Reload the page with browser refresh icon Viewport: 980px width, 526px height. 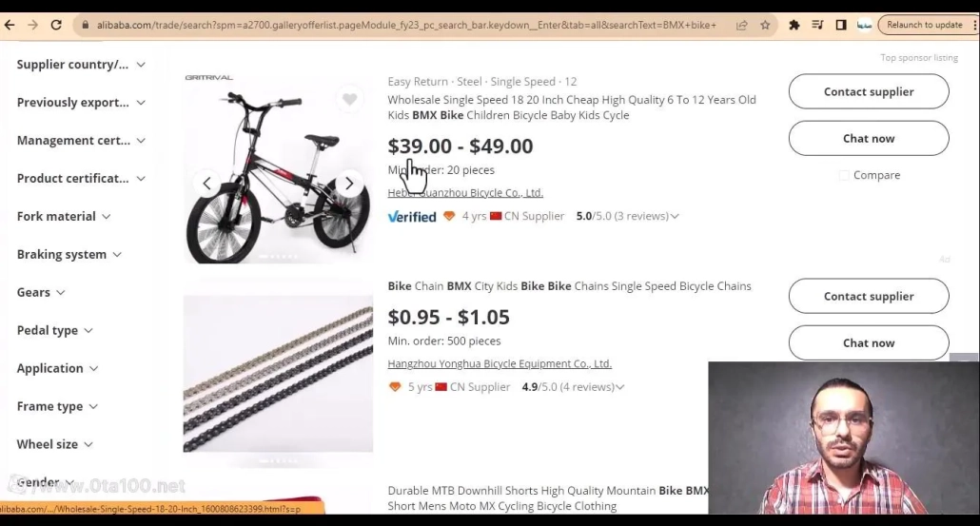[56, 25]
